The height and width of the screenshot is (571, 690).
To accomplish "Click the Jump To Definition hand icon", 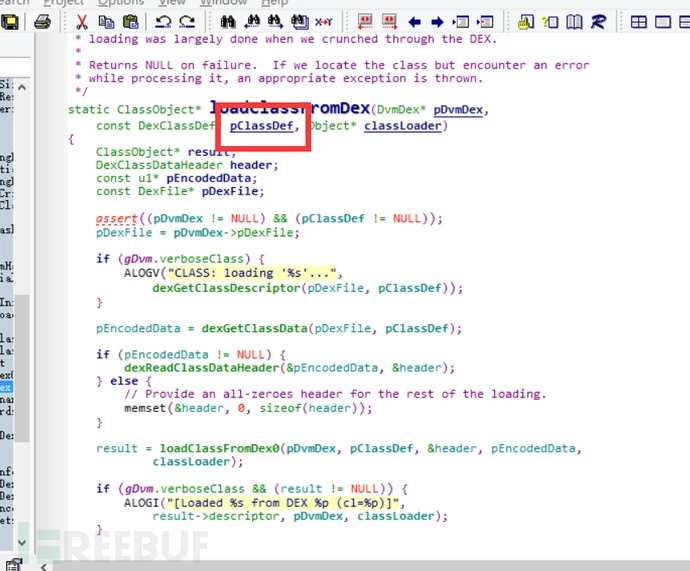I will (526, 22).
